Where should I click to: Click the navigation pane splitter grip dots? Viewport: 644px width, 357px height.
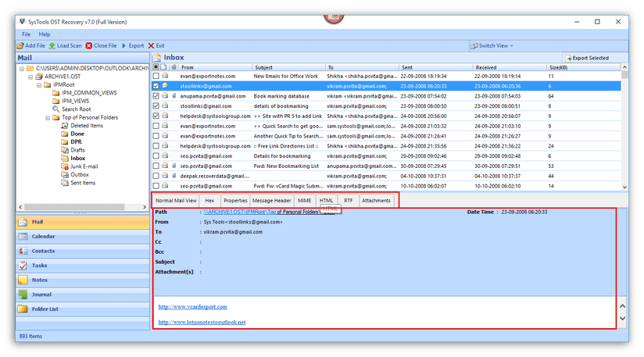(x=80, y=213)
